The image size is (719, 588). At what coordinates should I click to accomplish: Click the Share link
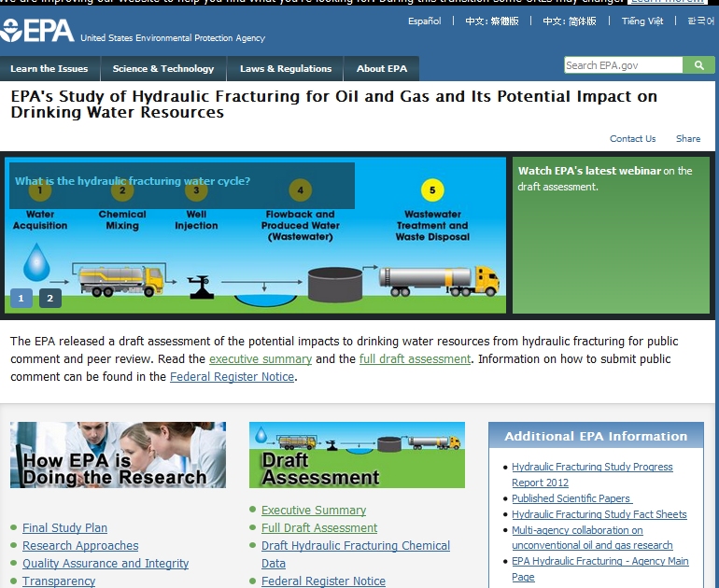(688, 138)
